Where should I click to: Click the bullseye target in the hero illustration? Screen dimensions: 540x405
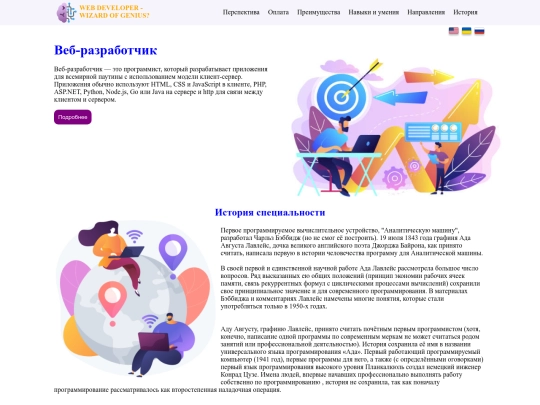pyautogui.click(x=341, y=95)
